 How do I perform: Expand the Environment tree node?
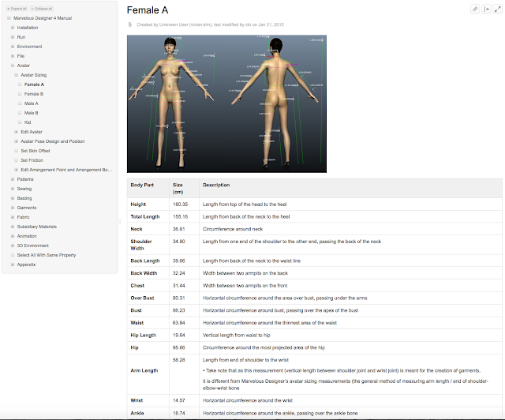13,47
